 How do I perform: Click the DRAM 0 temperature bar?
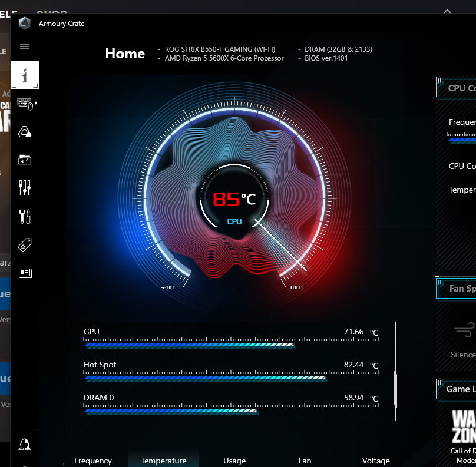click(x=171, y=411)
